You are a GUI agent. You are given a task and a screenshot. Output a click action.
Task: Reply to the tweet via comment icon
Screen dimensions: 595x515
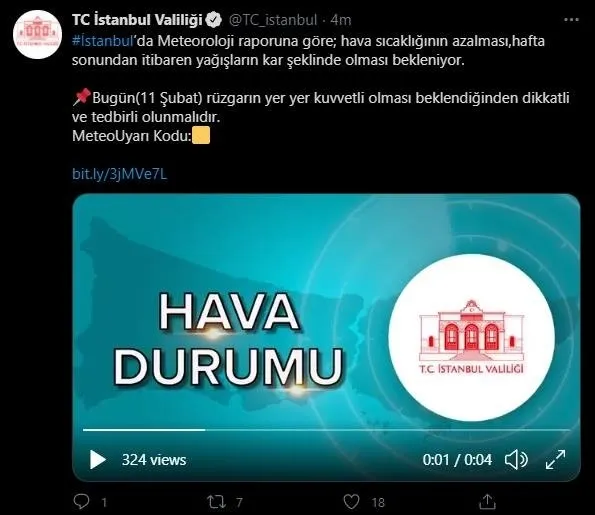pos(81,502)
